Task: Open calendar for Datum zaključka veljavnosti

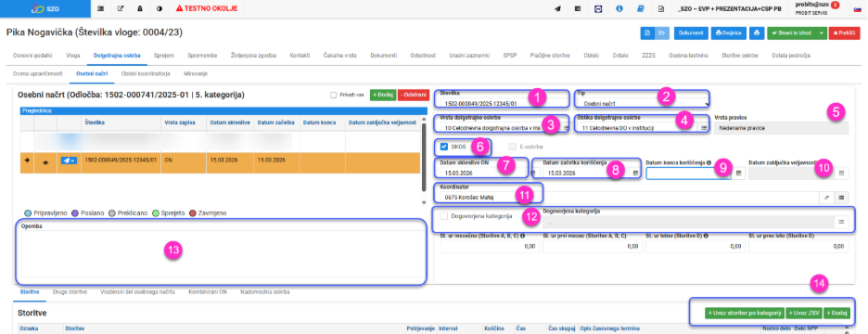Action: pyautogui.click(x=841, y=173)
